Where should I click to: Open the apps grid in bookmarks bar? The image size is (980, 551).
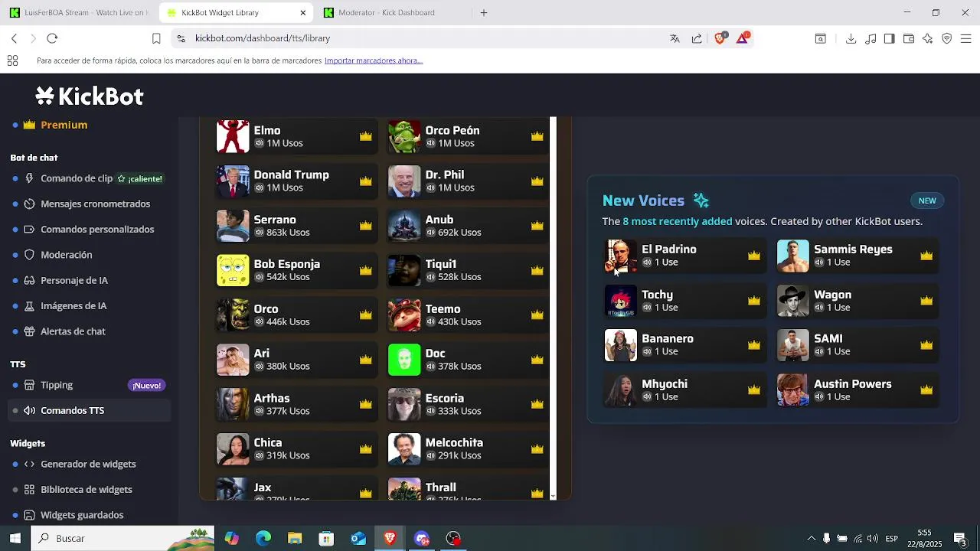(12, 60)
